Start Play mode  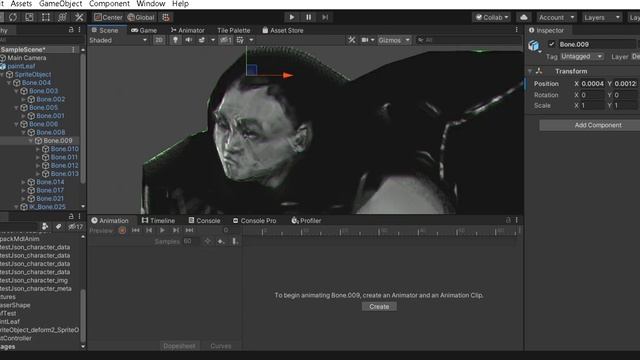[x=291, y=17]
